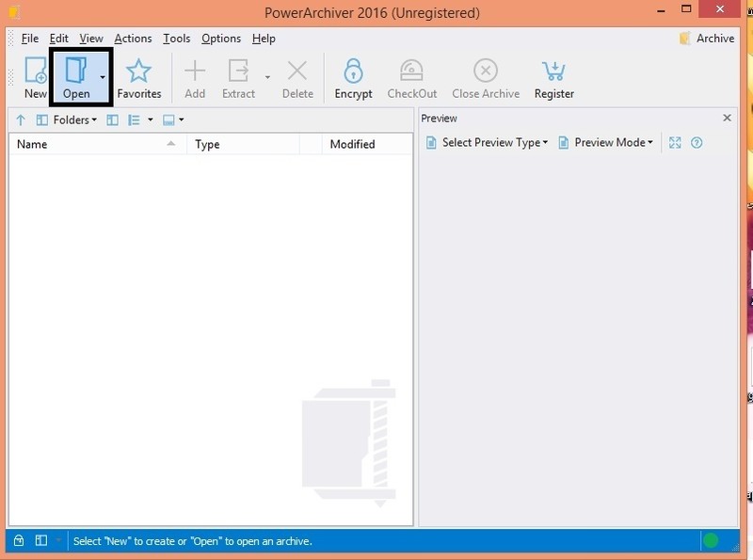Click the green status indicator circle
Screen dimensions: 753x560
[711, 540]
